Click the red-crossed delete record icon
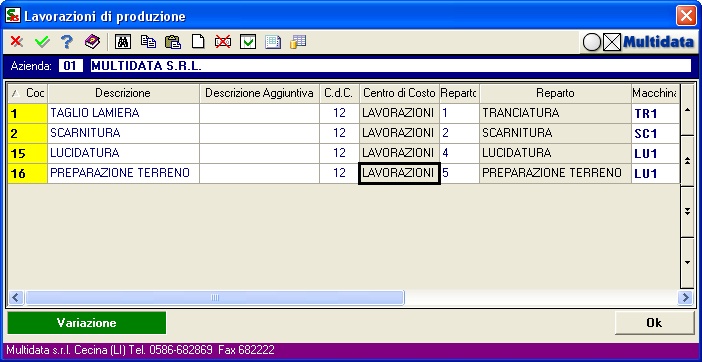This screenshot has width=702, height=362. [223, 42]
